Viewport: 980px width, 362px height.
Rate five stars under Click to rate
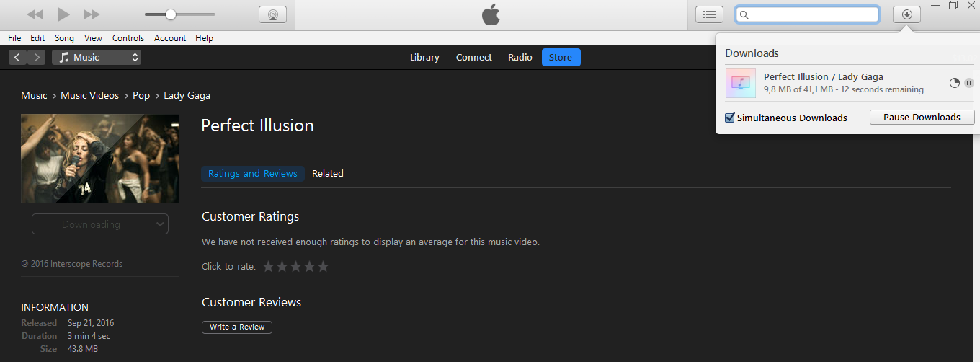pos(323,267)
